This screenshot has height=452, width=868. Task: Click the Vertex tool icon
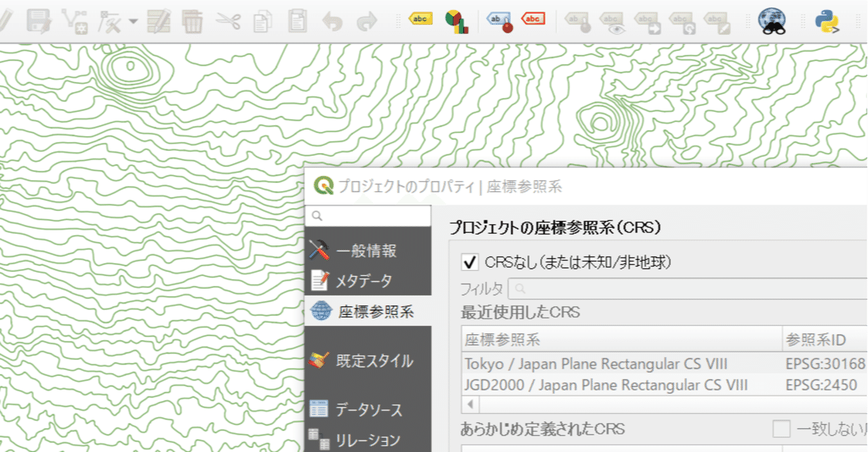tap(75, 21)
